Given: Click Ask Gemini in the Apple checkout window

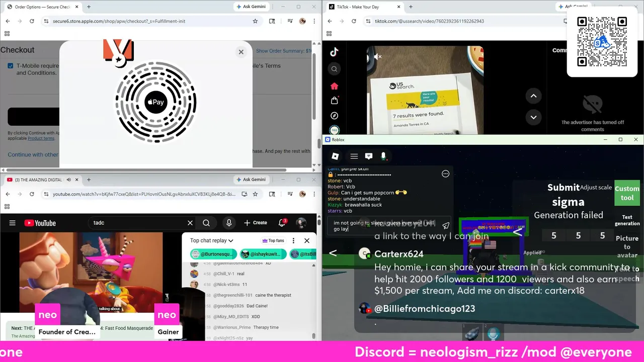Looking at the screenshot, I should (251, 7).
